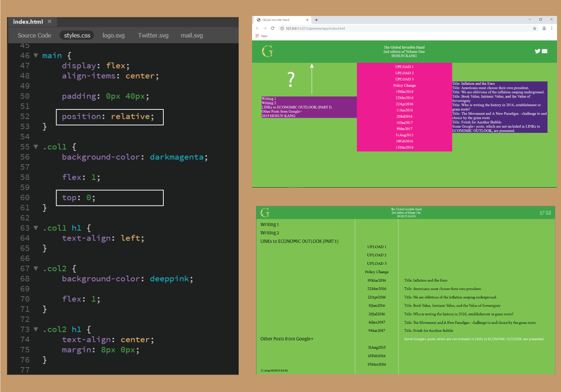Click the G logo in the bottom mockup
This screenshot has height=392, width=561.
pos(265,212)
